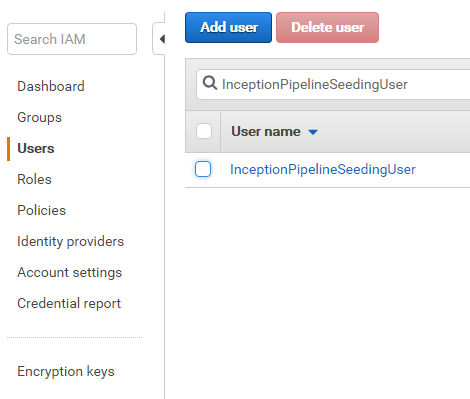Open the InceptionPipelineSeedingUser user link

tap(323, 169)
